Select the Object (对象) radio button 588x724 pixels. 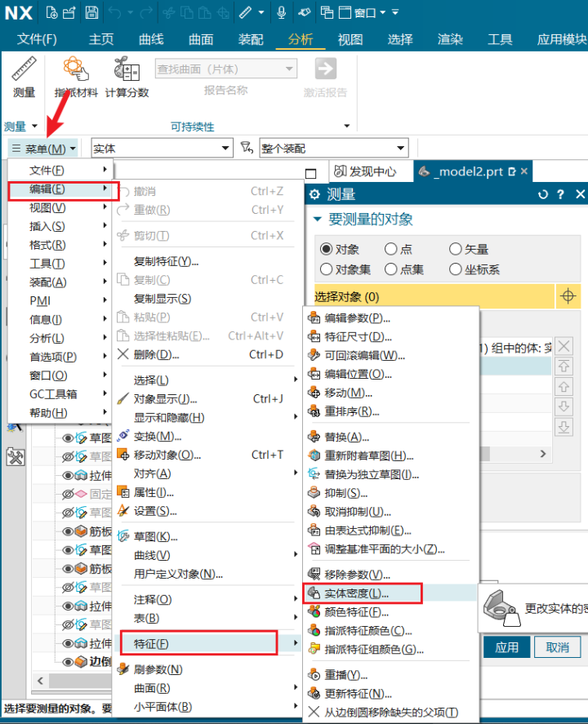pyautogui.click(x=326, y=249)
